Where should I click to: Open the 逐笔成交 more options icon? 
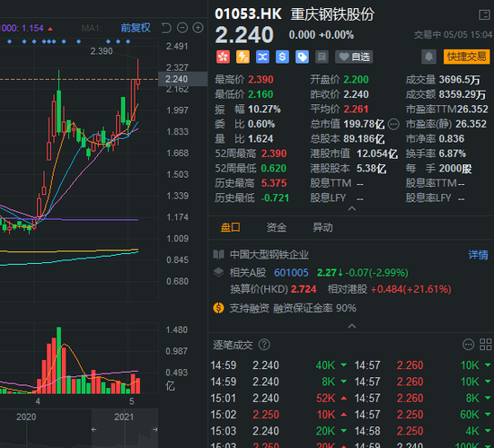click(468, 345)
